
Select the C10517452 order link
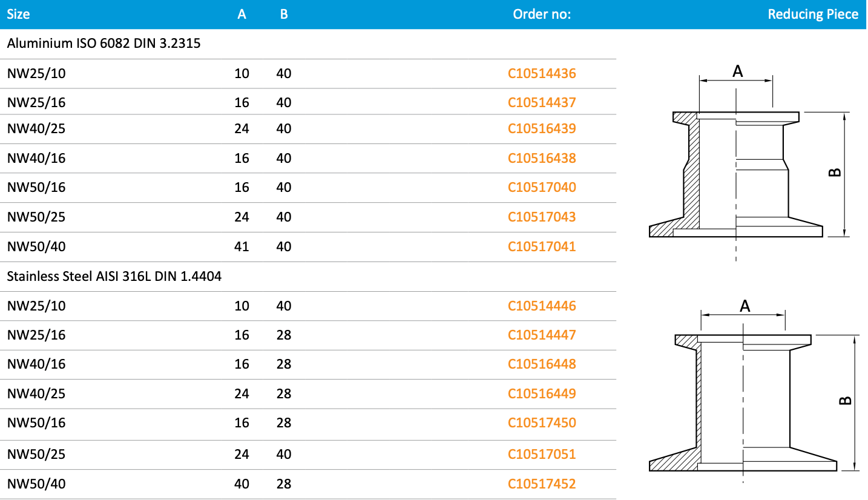coord(542,484)
